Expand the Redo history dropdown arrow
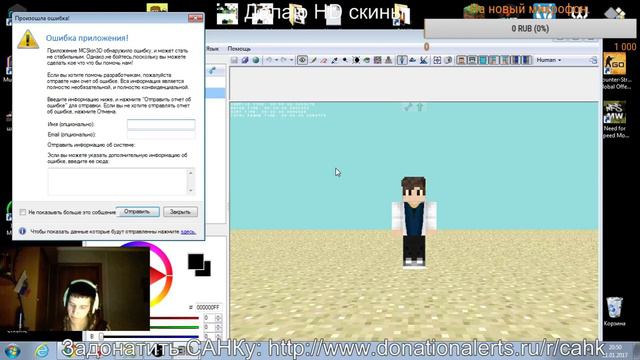640x360 pixels. point(291,60)
